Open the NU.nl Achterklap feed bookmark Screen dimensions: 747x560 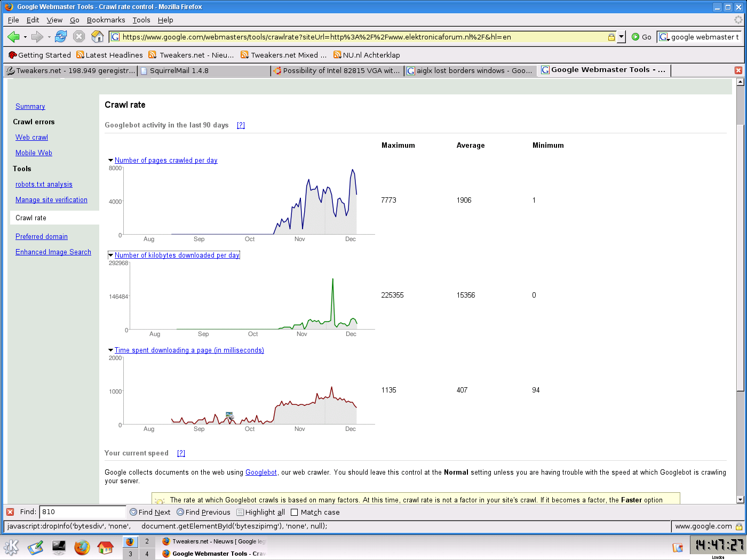(367, 55)
